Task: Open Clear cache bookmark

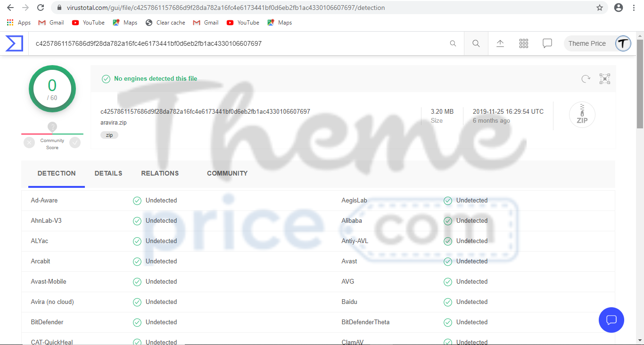Action: point(165,23)
